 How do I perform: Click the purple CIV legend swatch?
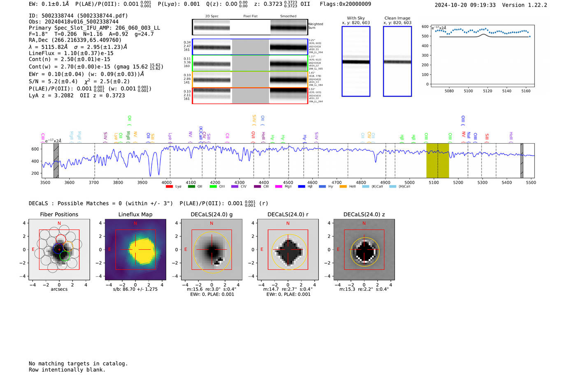[x=235, y=187]
